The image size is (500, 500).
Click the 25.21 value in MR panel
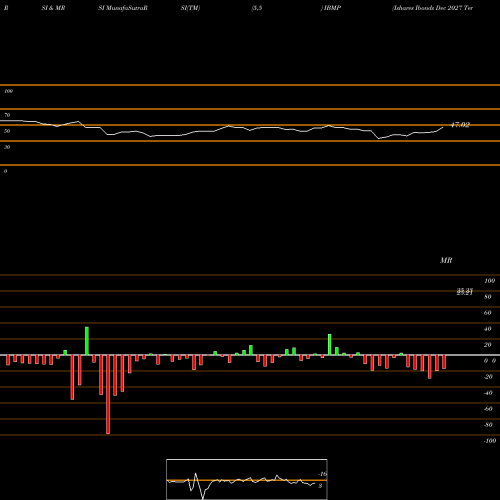click(465, 292)
